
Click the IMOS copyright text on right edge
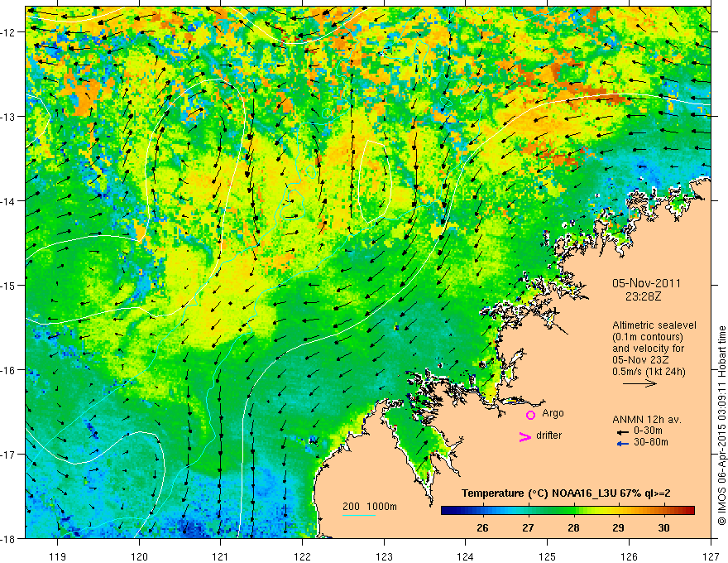coord(721,427)
